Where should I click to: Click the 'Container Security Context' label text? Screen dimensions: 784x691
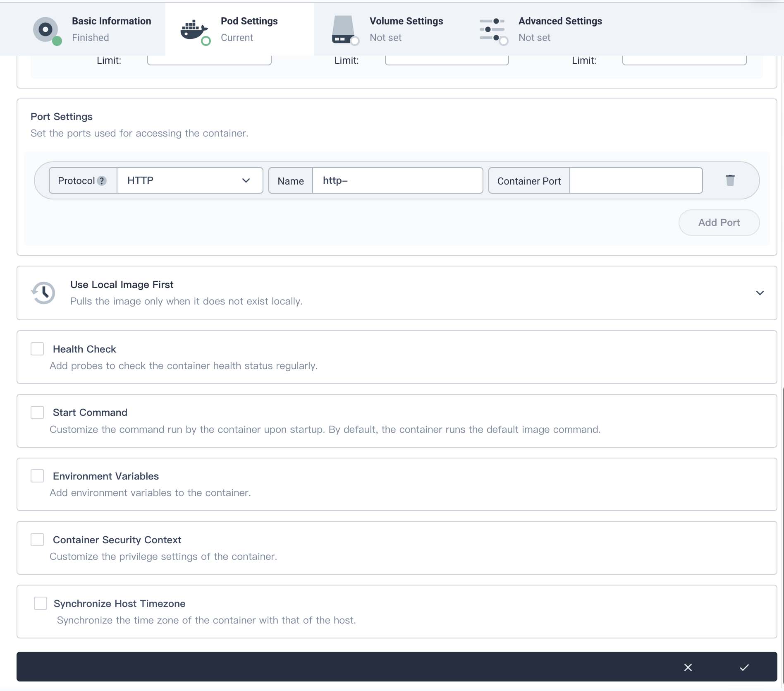pyautogui.click(x=117, y=540)
